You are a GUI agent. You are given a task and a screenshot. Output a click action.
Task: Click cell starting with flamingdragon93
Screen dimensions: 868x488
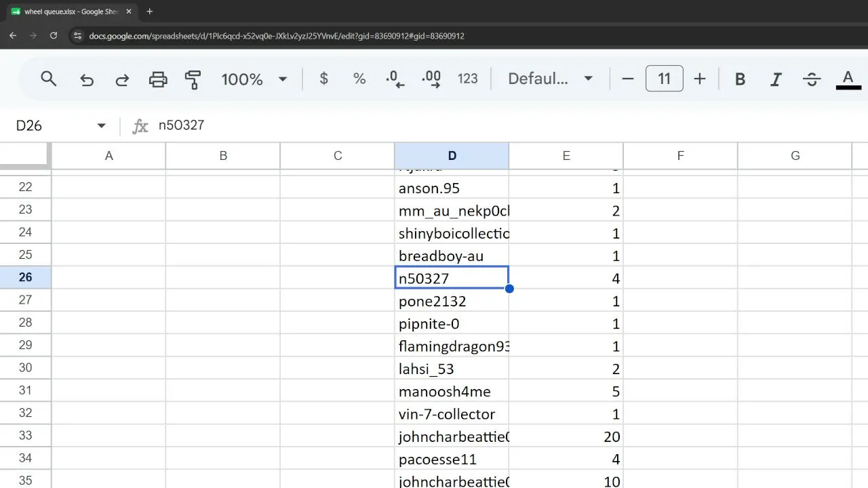(452, 346)
